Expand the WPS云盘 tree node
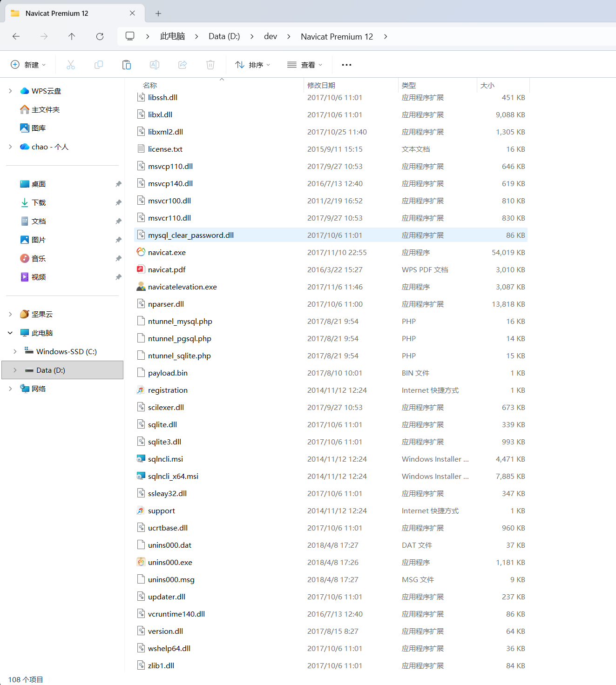This screenshot has height=685, width=616. [10, 91]
